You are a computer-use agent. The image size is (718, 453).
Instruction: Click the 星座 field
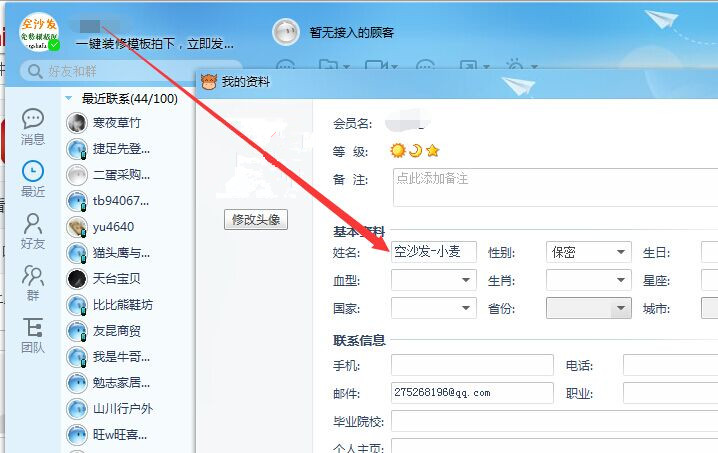tap(710, 280)
